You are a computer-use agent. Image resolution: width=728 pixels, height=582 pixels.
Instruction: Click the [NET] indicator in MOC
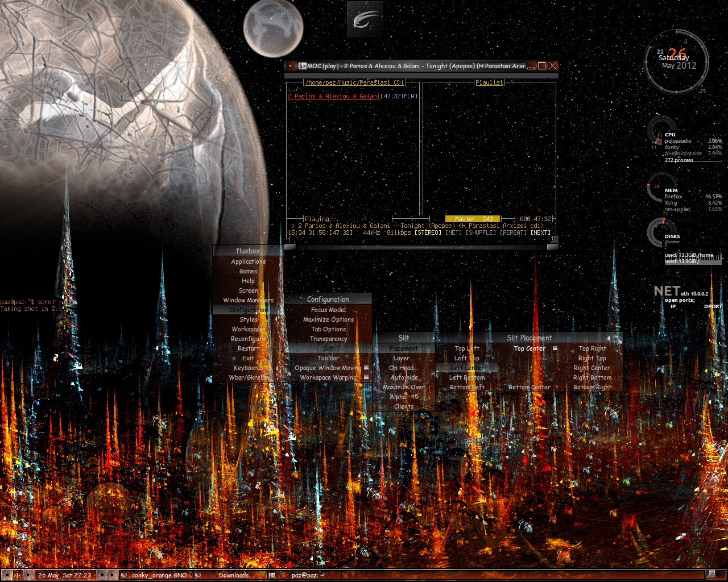tap(453, 232)
